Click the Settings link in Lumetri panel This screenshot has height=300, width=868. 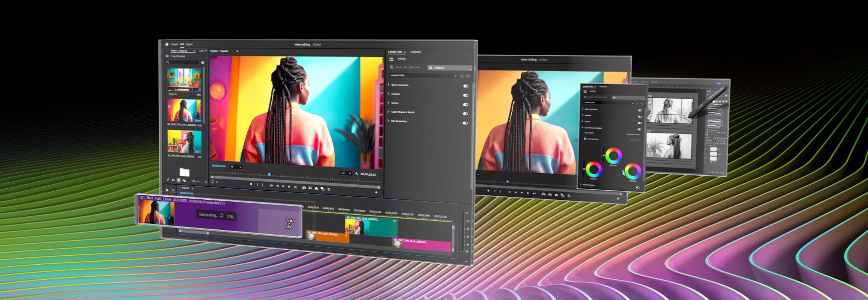point(402,59)
